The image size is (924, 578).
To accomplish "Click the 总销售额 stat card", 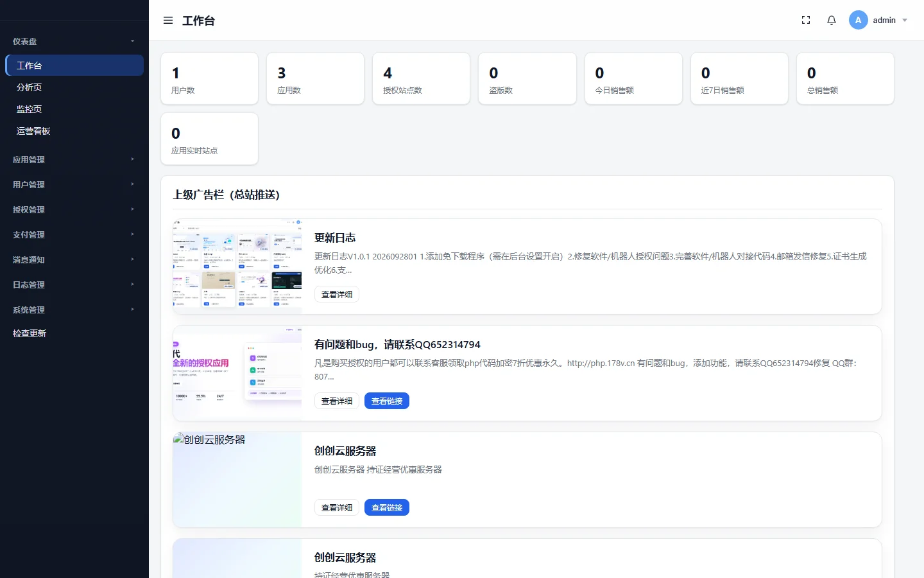I will pyautogui.click(x=845, y=78).
